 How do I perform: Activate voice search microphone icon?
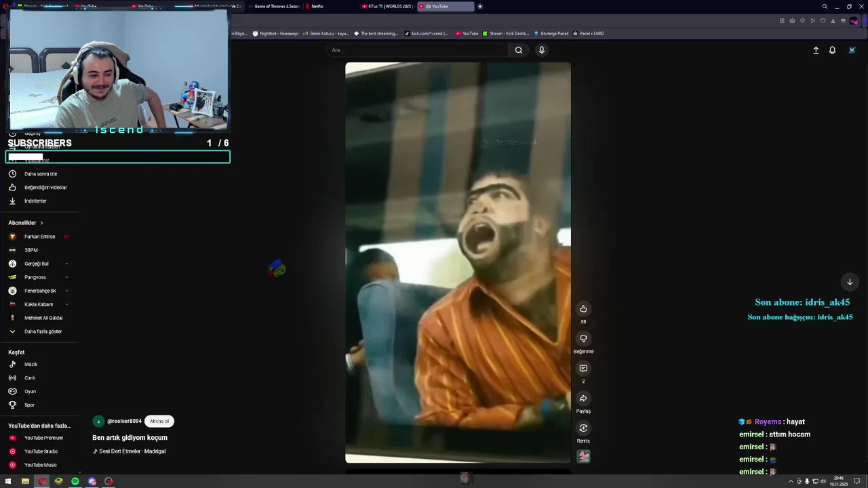tap(542, 50)
